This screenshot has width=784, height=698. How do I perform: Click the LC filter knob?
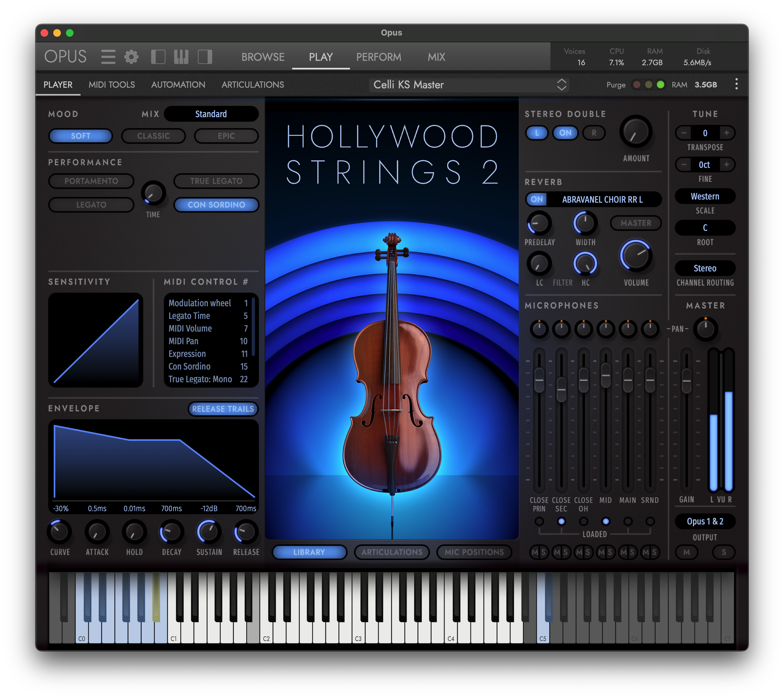pyautogui.click(x=539, y=264)
